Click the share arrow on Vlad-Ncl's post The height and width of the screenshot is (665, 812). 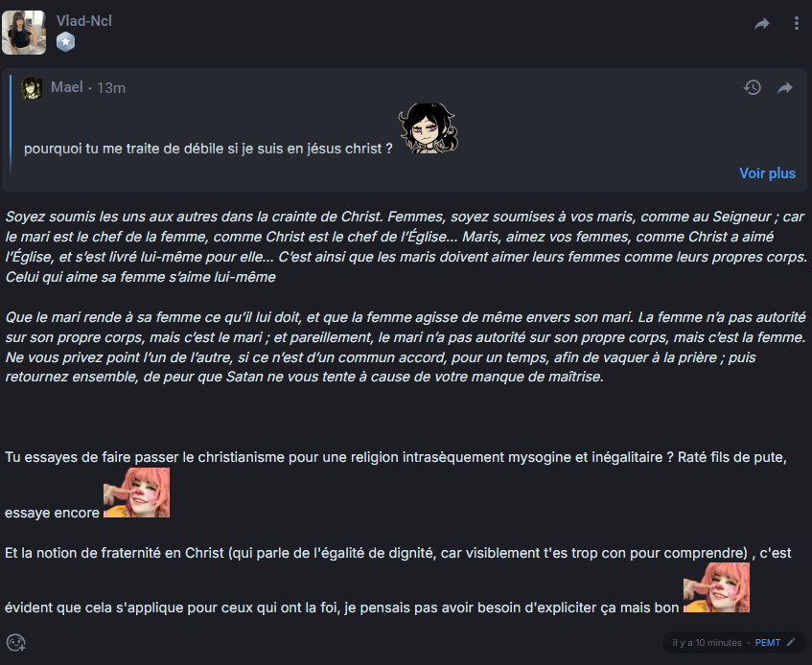pos(762,24)
